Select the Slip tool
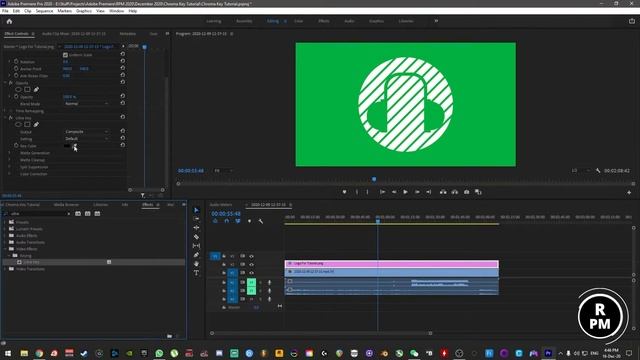The image size is (640, 360). pyautogui.click(x=196, y=246)
